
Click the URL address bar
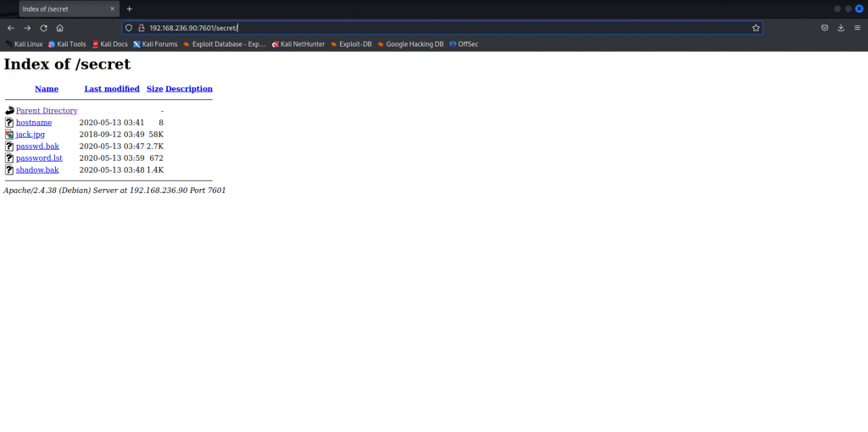[x=442, y=28]
